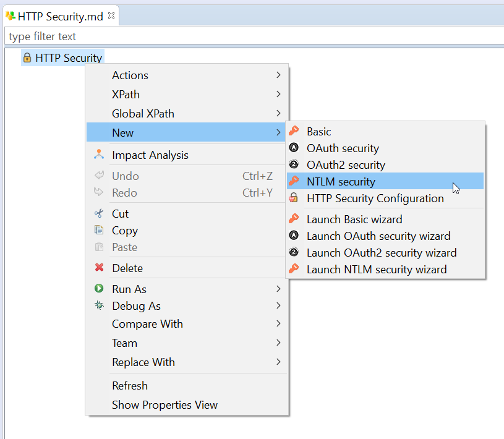Click the red X icon beside Delete
This screenshot has width=504, height=439.
point(99,267)
